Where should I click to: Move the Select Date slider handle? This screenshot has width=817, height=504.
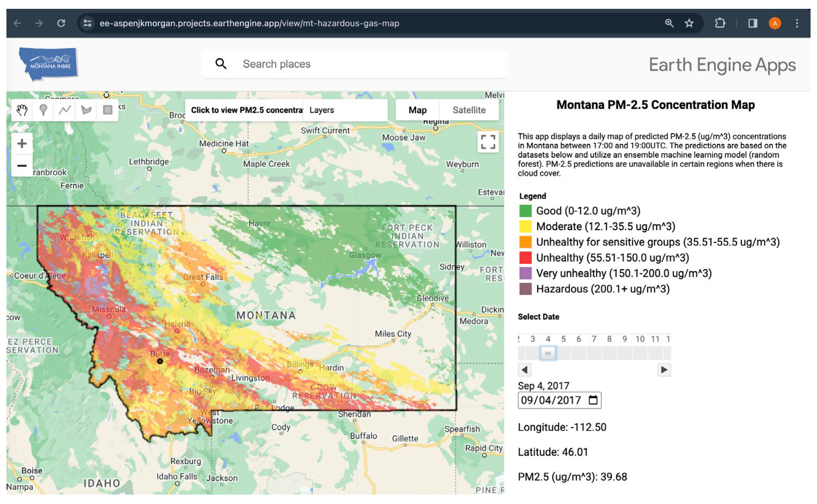pyautogui.click(x=548, y=353)
